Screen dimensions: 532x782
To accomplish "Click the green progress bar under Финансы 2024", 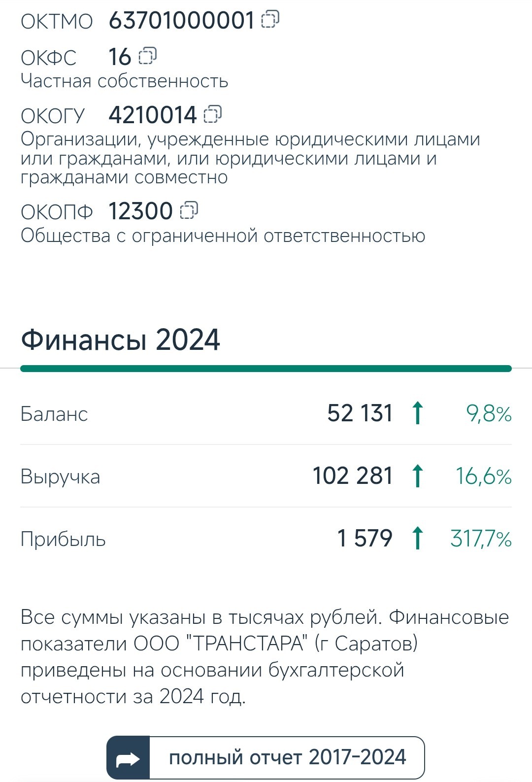I will click(266, 368).
